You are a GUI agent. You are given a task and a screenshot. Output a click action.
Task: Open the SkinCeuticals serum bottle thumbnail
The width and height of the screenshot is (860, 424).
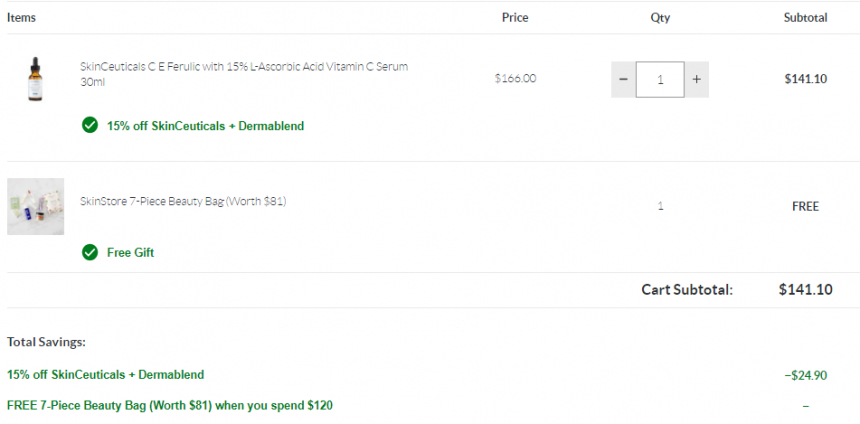click(x=36, y=79)
